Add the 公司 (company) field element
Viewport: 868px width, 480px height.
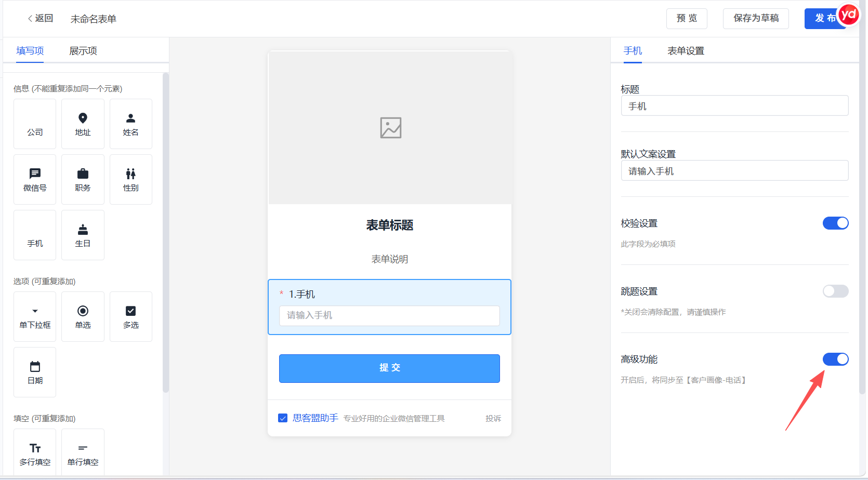[x=35, y=124]
